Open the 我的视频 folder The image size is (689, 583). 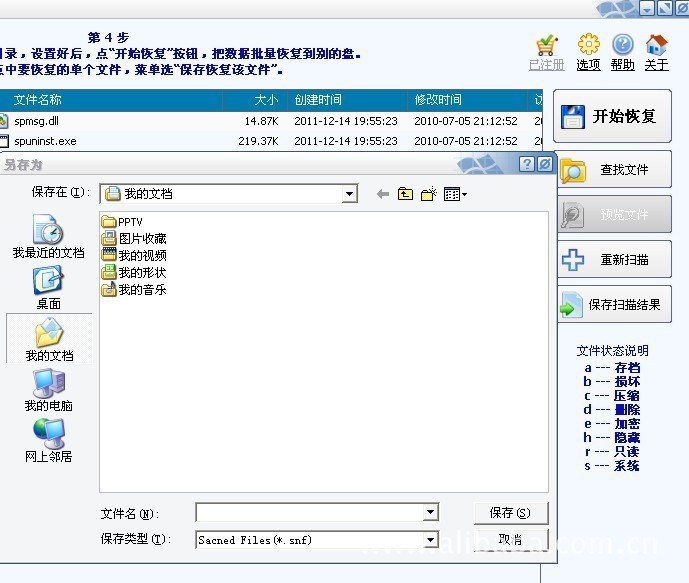(134, 255)
